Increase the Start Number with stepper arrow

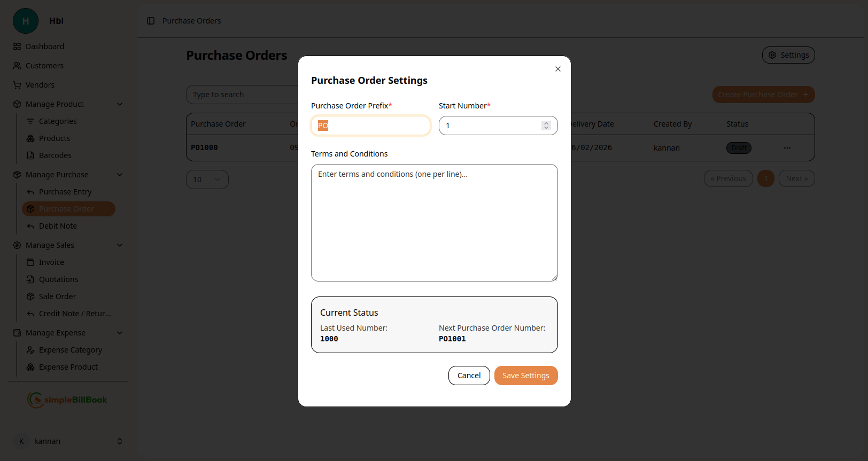pos(546,123)
